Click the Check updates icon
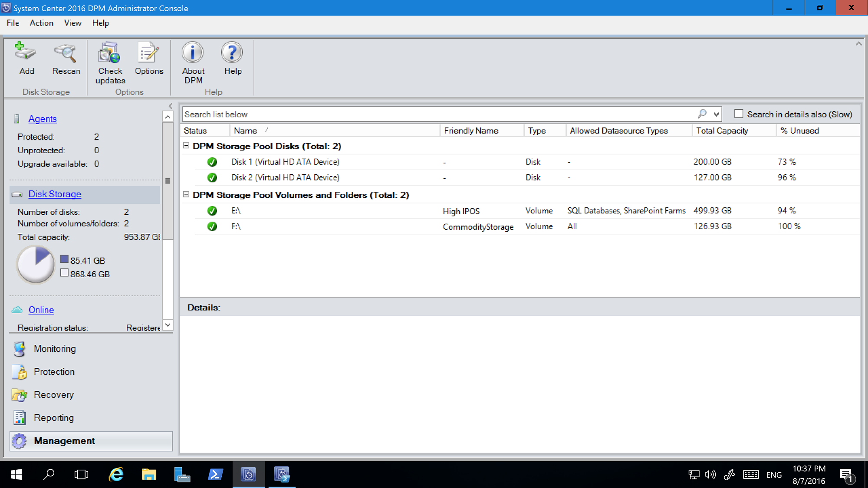The height and width of the screenshot is (488, 868). click(111, 59)
